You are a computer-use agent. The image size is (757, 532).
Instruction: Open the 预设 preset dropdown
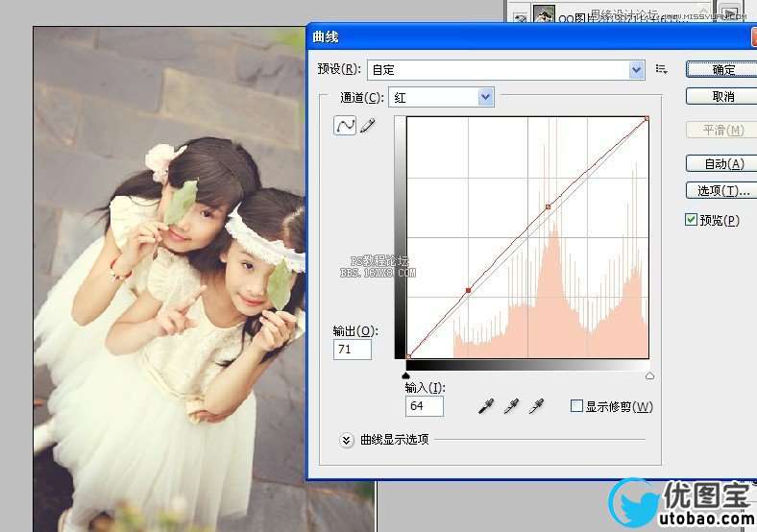[506, 70]
